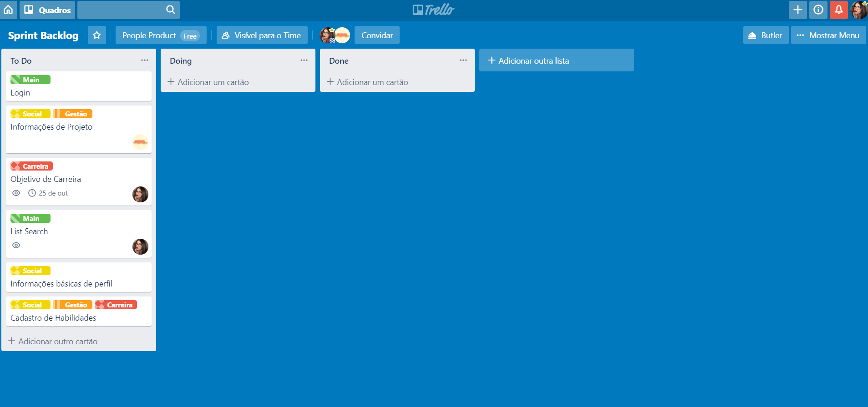Screen dimensions: 868x407
Task: Open the To Do list actions menu
Action: [145, 60]
